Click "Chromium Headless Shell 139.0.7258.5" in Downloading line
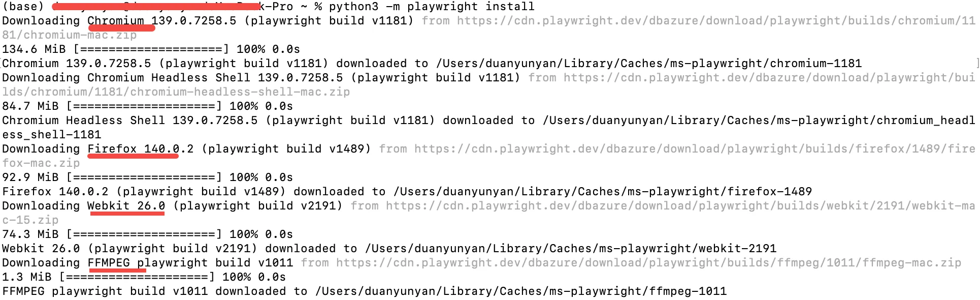 click(215, 78)
